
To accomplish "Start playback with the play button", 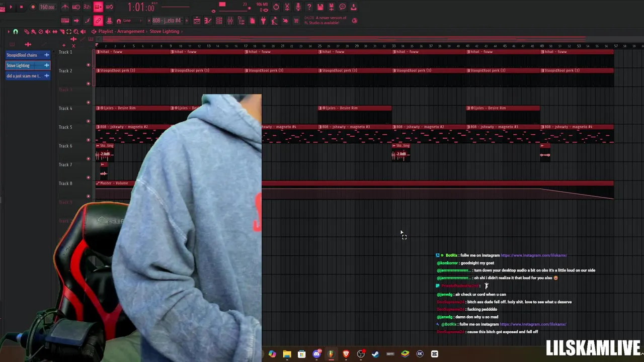I will click(11, 7).
